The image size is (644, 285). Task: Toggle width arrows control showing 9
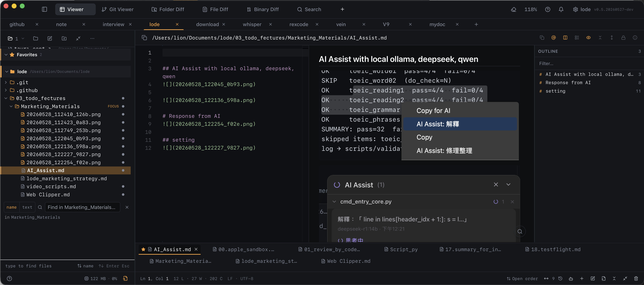click(549, 278)
